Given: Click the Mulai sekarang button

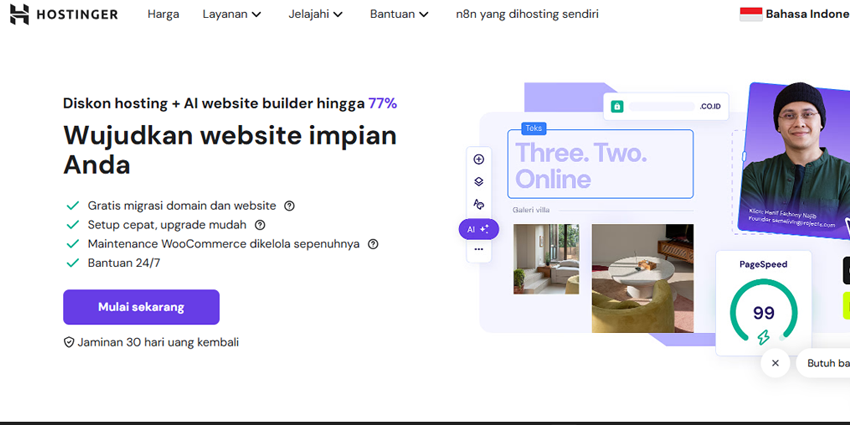Looking at the screenshot, I should pyautogui.click(x=141, y=307).
